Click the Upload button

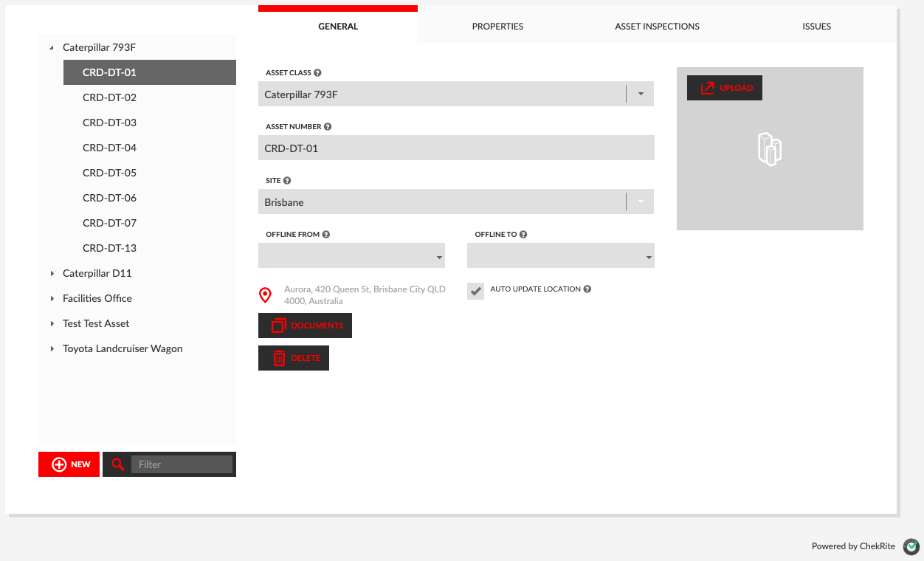pos(725,88)
